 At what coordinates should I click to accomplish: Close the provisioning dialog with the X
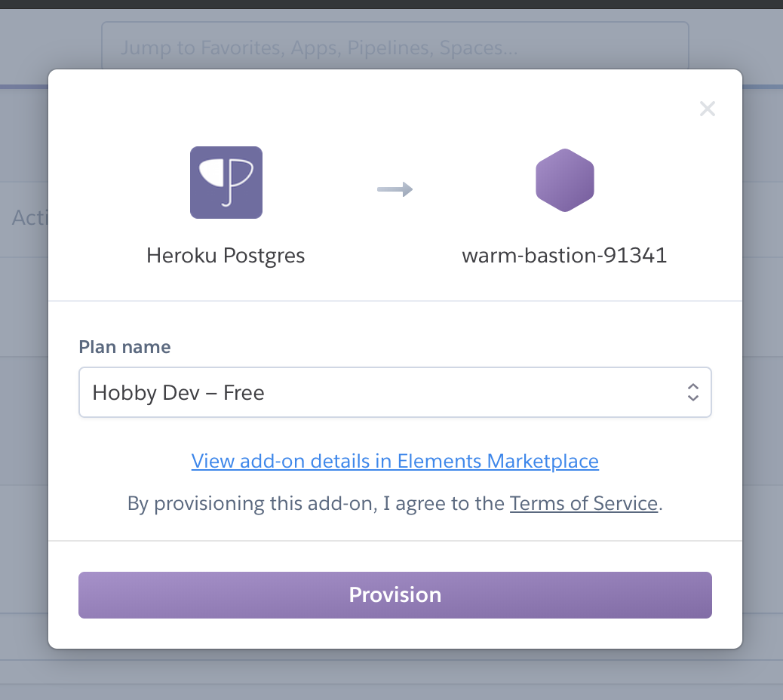tap(707, 109)
